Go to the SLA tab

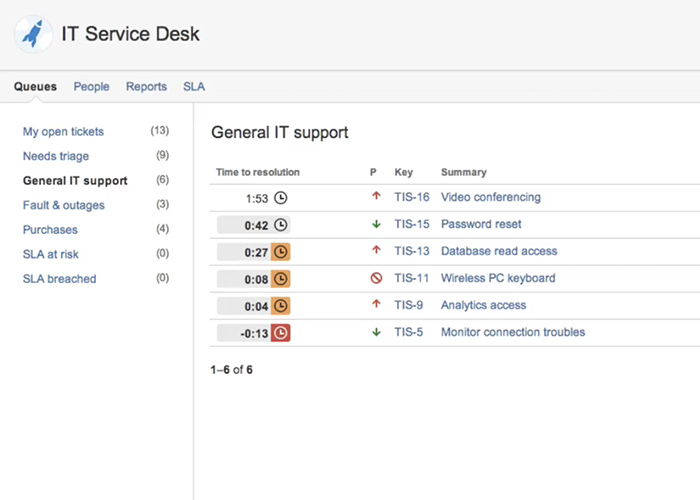pyautogui.click(x=194, y=87)
